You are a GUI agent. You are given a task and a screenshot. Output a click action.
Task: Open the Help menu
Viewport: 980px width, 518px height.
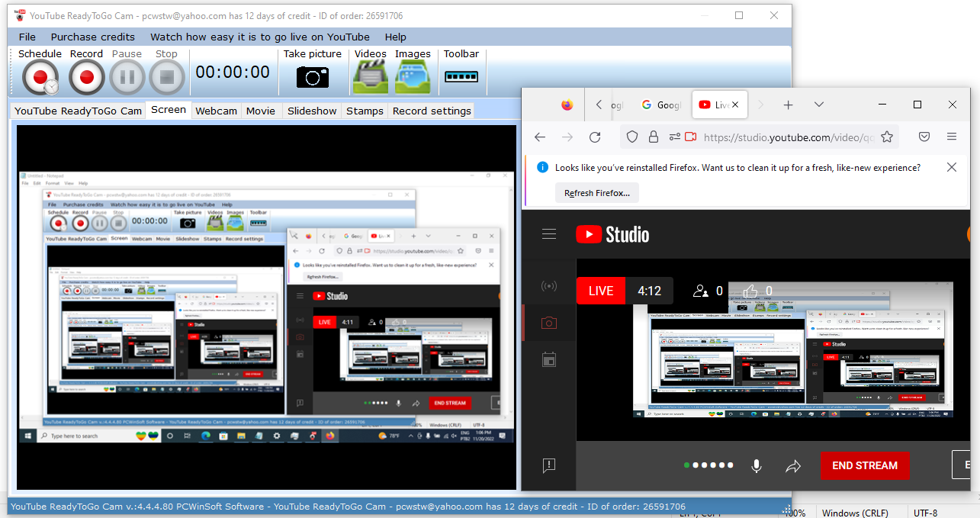396,37
